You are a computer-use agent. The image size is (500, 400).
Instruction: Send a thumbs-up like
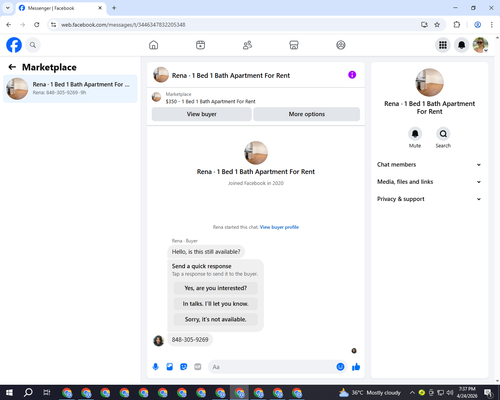pyautogui.click(x=356, y=367)
